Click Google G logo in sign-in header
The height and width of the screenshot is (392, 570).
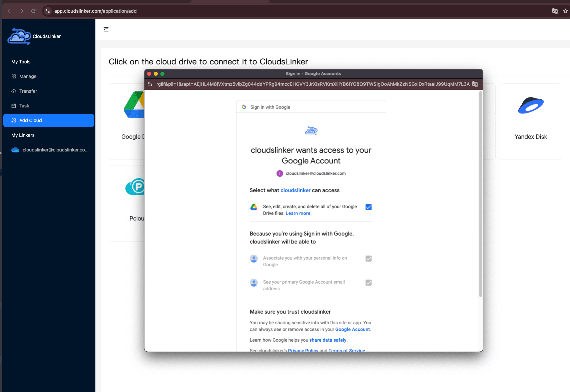(x=244, y=107)
